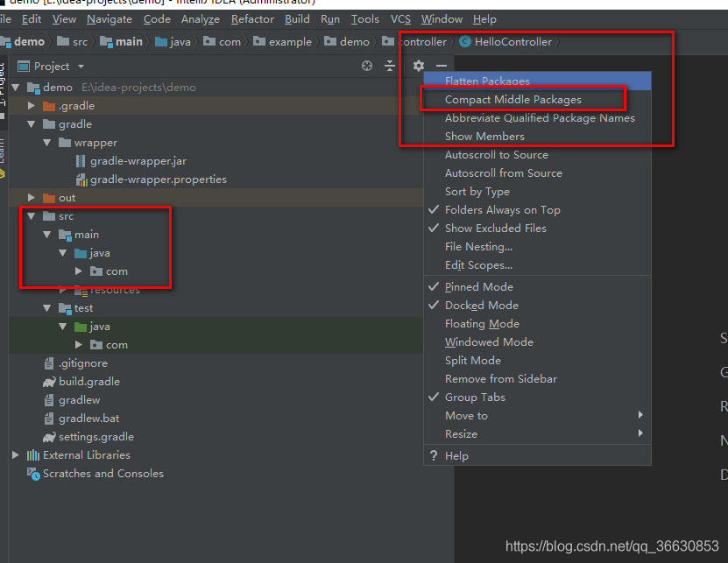Image resolution: width=728 pixels, height=563 pixels.
Task: Click the .gitignore file icon
Action: [x=49, y=363]
